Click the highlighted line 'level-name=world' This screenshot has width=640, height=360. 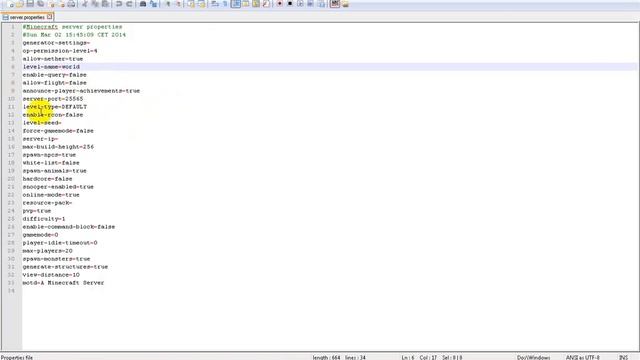point(51,67)
